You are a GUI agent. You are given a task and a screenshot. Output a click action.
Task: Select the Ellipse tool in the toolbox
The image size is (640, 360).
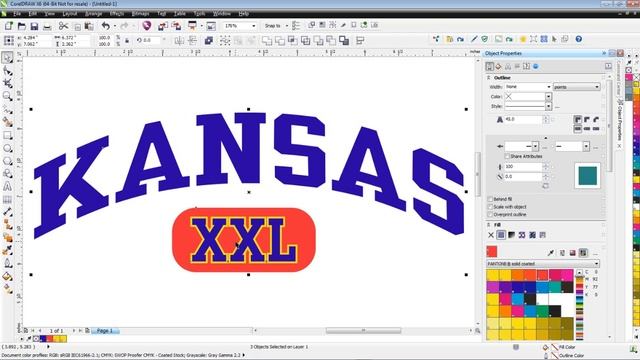(7, 148)
